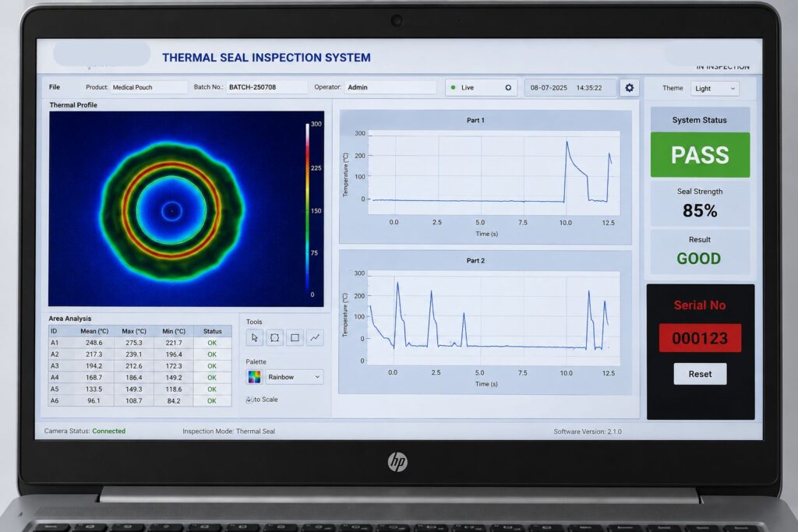This screenshot has width=798, height=532.
Task: Click the mean value 248.6
Action: pos(94,343)
